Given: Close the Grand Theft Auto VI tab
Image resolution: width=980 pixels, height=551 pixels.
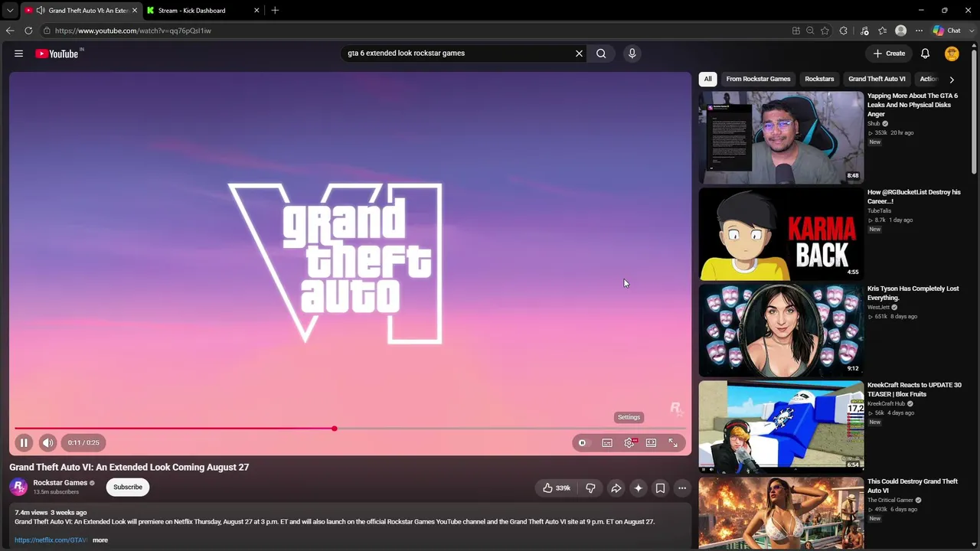Looking at the screenshot, I should click(x=134, y=11).
